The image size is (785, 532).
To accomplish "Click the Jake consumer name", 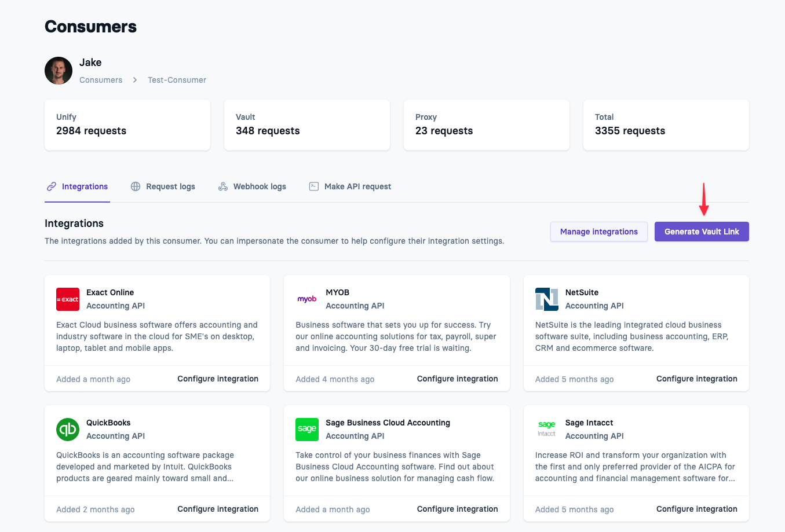I will coord(90,63).
